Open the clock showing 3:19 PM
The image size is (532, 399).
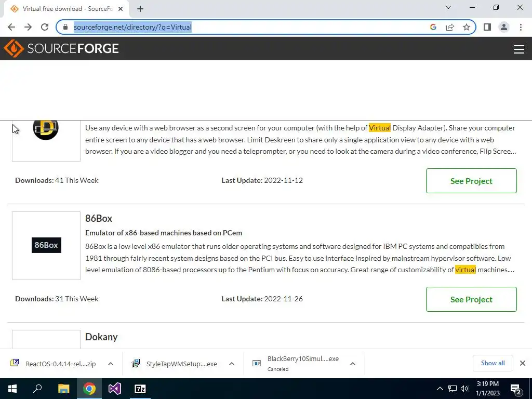487,389
